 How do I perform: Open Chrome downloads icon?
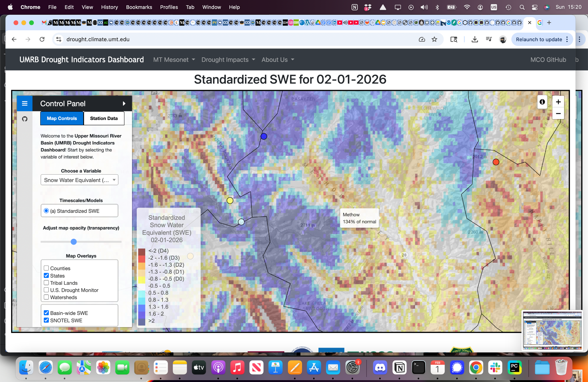(475, 39)
